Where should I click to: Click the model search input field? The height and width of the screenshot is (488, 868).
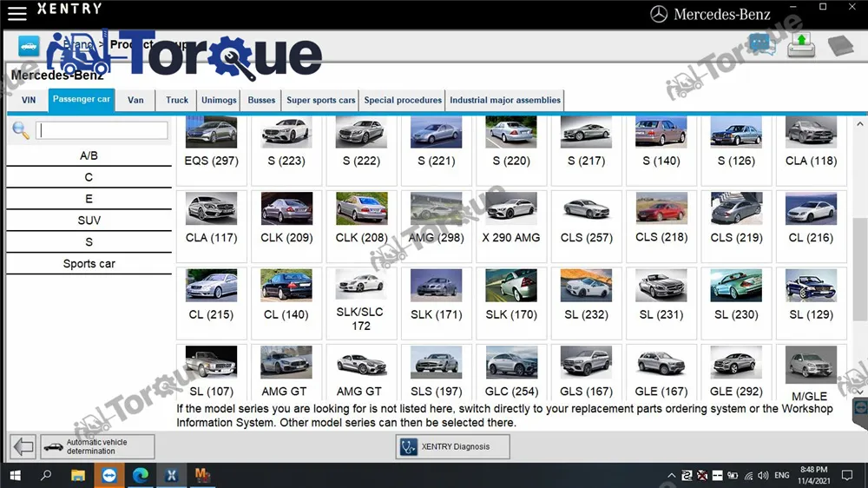pyautogui.click(x=102, y=130)
